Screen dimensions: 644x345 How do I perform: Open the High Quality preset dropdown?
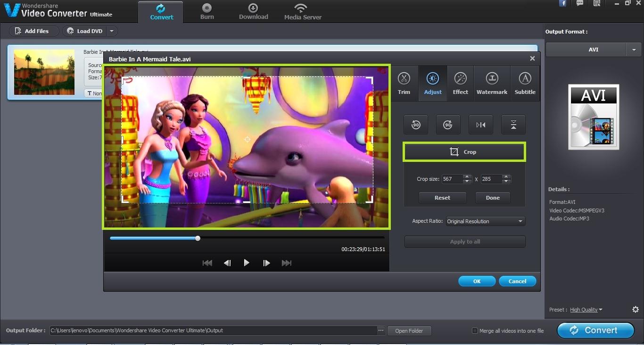click(586, 310)
